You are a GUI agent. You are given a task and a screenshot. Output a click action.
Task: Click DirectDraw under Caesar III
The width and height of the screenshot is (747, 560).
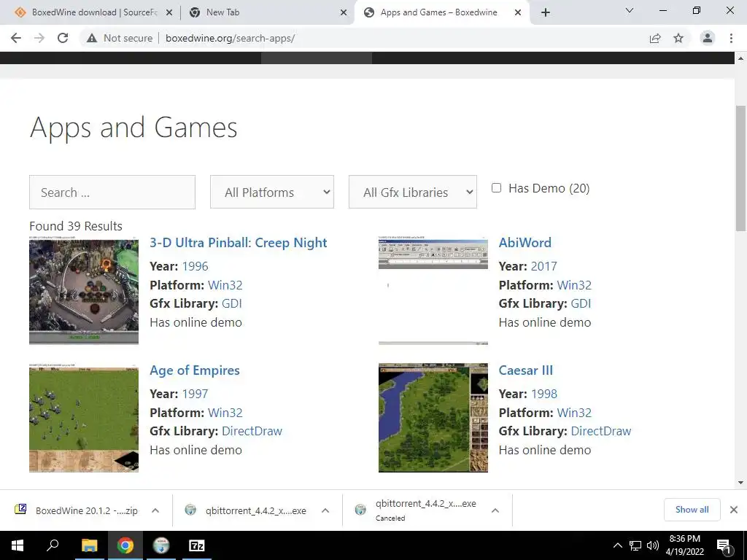[x=601, y=432]
